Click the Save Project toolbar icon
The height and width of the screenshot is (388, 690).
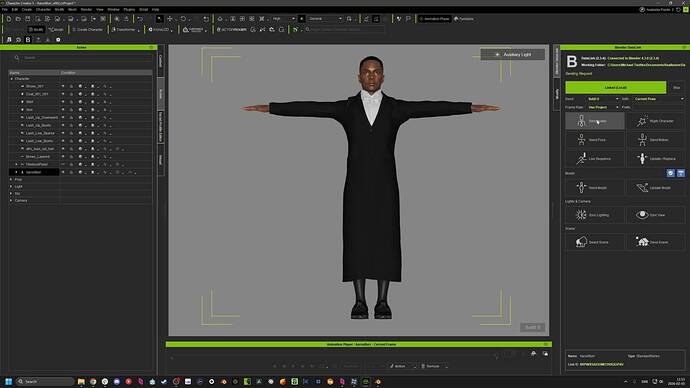(28, 19)
